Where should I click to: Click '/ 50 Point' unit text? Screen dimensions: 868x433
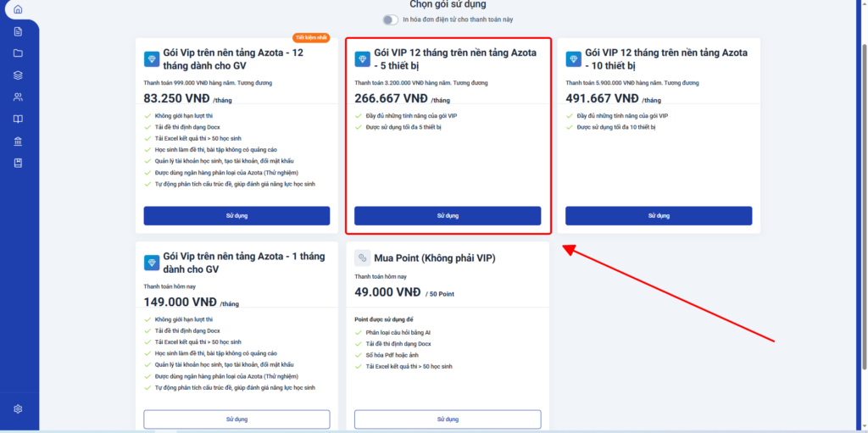click(440, 294)
